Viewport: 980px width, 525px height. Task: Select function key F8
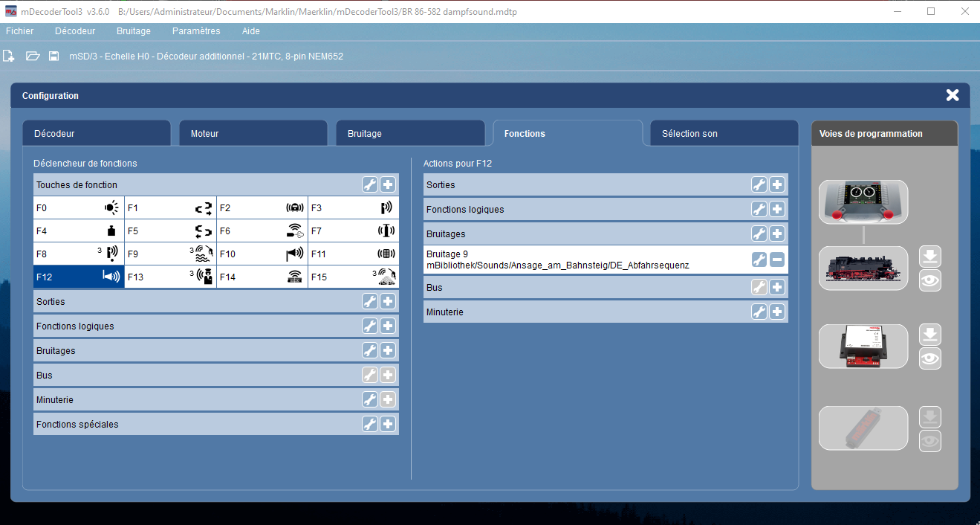click(x=79, y=254)
